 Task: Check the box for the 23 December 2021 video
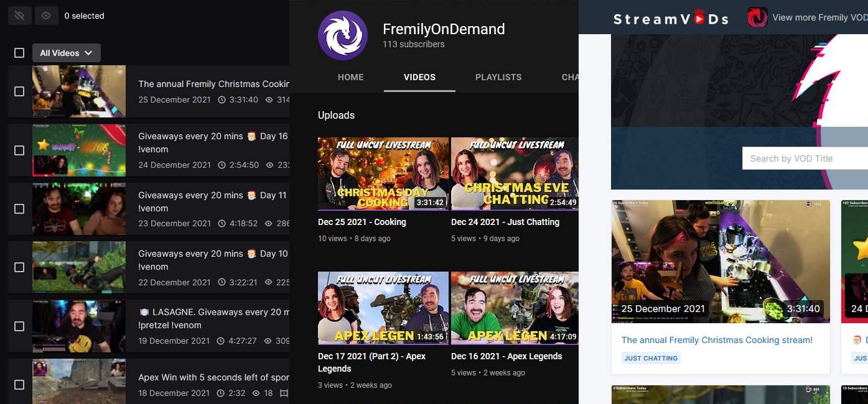19,209
